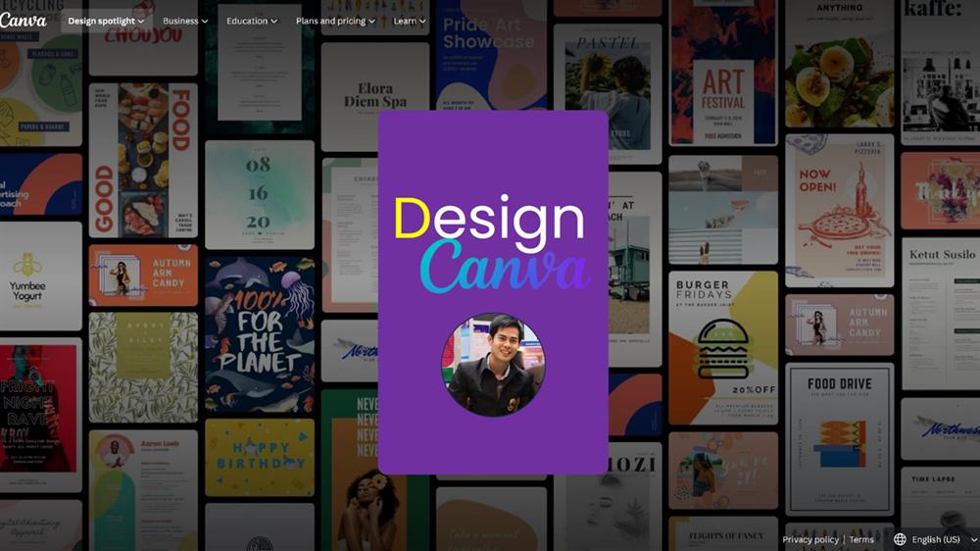Expand the Business chevron arrow
Viewport: 980px width, 551px height.
(205, 22)
